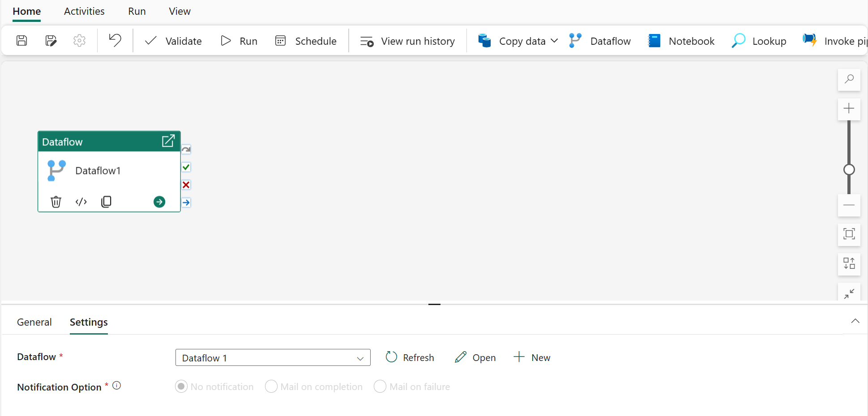Viewport: 868px width, 416px height.
Task: Select the Dataflow1 activity name on canvas
Action: tap(98, 171)
